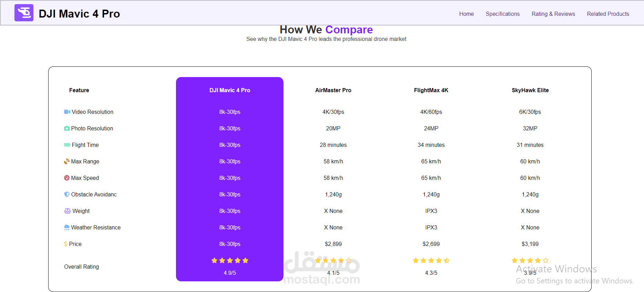Click the FlightMax 4K star rating
The height and width of the screenshot is (292, 644).
431,260
